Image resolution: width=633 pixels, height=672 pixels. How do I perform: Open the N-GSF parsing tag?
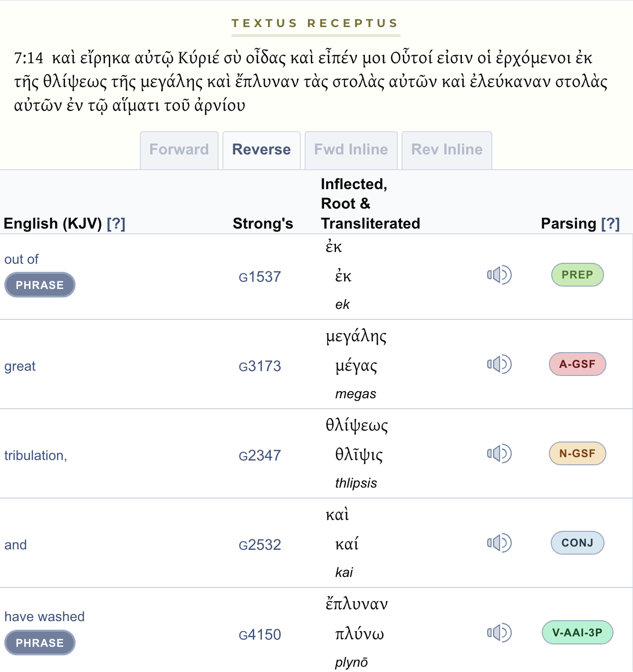[577, 453]
